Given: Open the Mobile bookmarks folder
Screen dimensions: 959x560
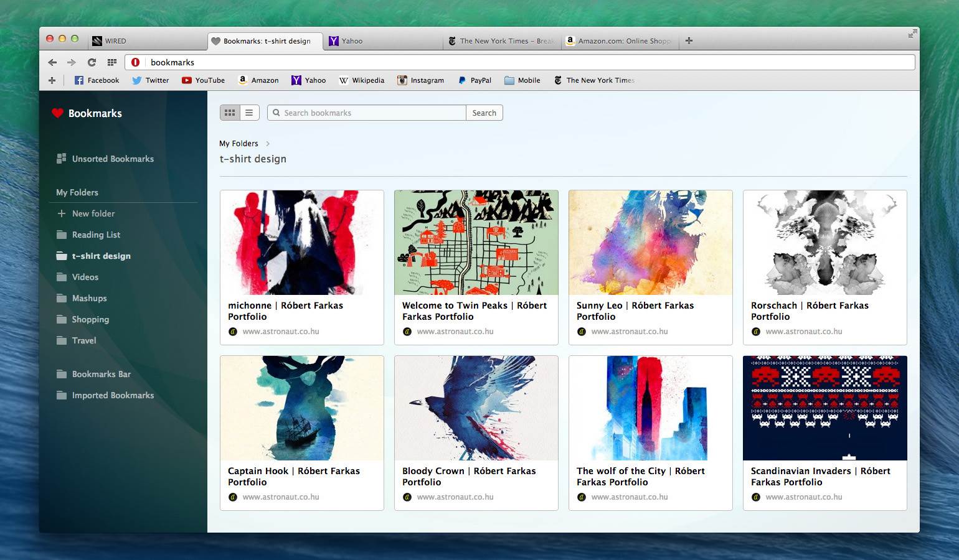Looking at the screenshot, I should coord(522,80).
